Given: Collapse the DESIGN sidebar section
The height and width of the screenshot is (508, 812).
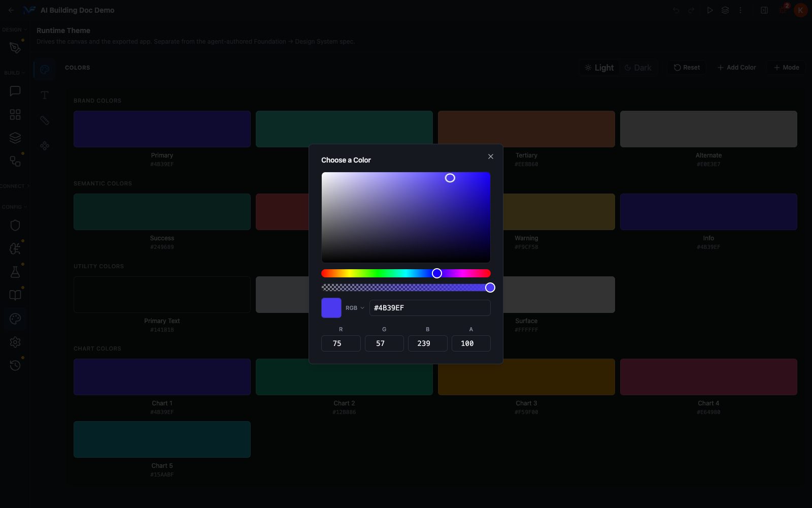Looking at the screenshot, I should [x=14, y=29].
